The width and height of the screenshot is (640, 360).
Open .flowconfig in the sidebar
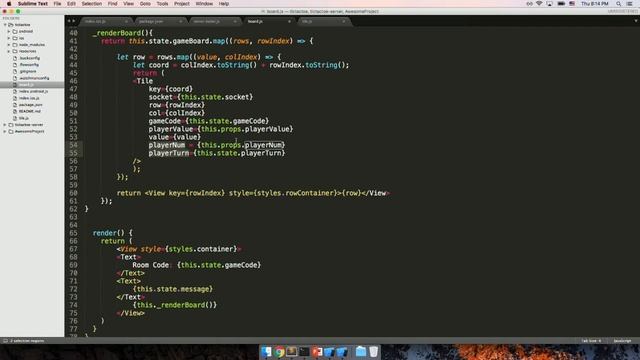click(29, 64)
